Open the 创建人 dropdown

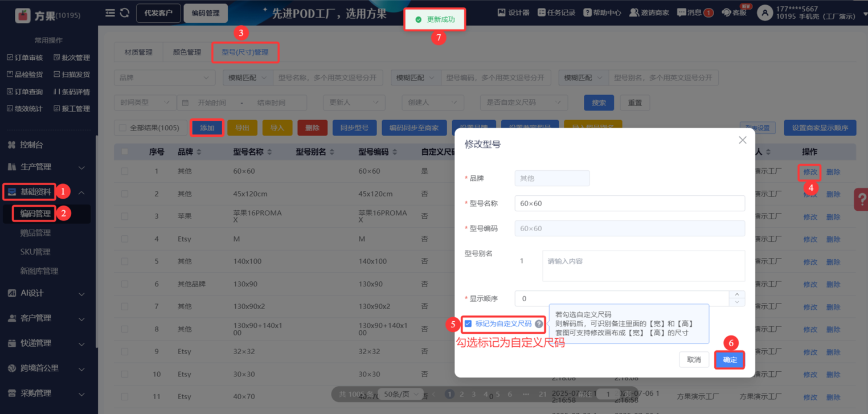pyautogui.click(x=432, y=103)
